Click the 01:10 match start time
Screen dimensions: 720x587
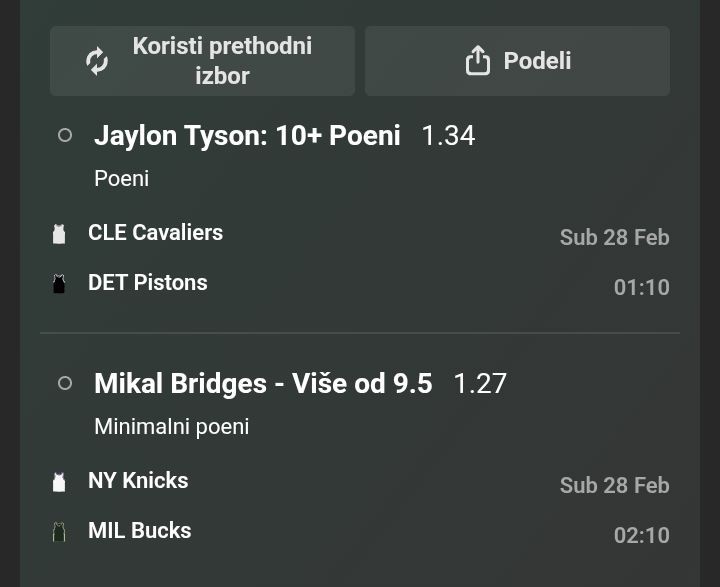click(x=641, y=287)
